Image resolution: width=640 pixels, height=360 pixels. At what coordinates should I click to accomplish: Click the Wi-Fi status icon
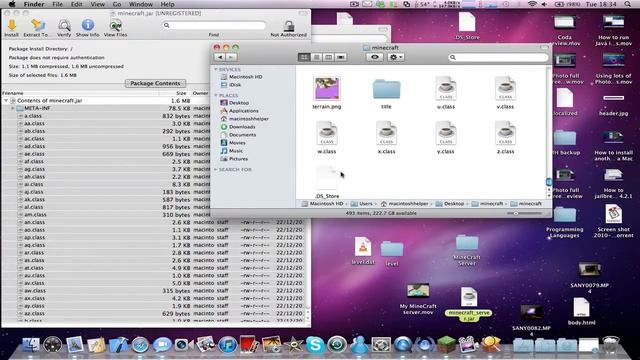click(x=532, y=4)
